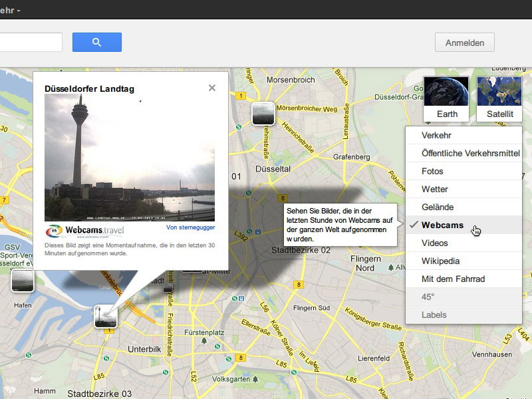Select the Gelände terrain layer
Screen dimensions: 532x399
464,207
